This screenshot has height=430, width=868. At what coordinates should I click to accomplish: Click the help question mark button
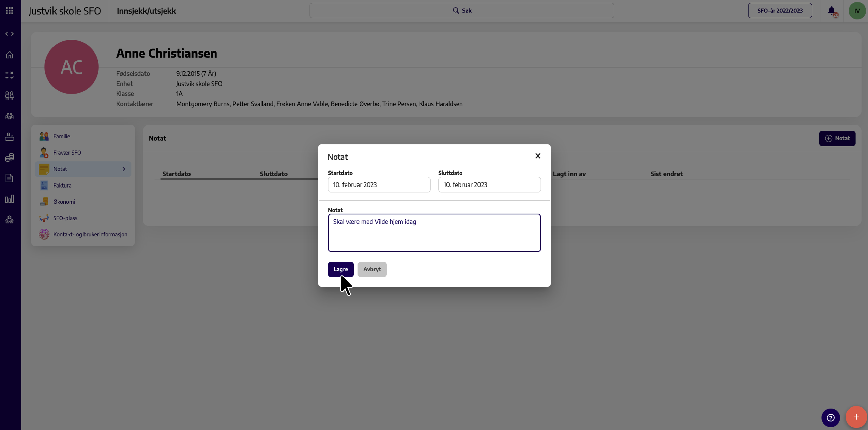pos(831,417)
